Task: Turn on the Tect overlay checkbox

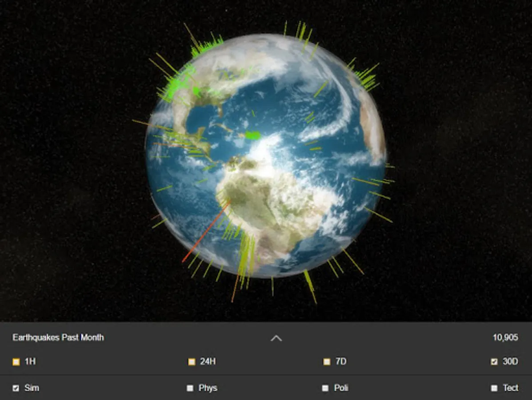Action: pos(494,388)
